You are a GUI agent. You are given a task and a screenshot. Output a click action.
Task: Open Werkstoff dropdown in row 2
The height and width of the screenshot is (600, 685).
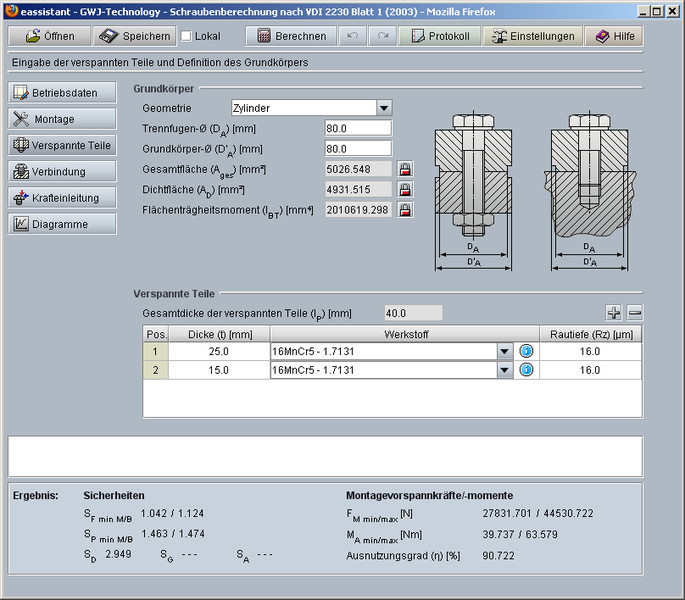click(505, 370)
